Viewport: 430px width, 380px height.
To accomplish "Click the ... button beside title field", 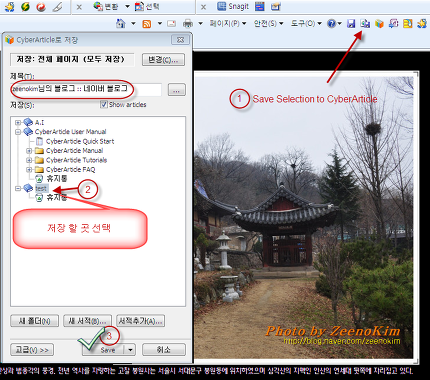I will (x=177, y=90).
